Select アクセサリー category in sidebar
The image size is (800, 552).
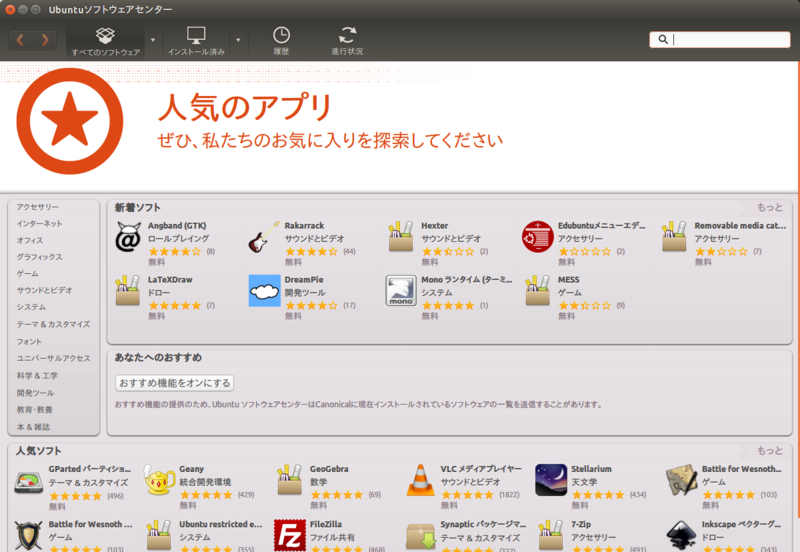pos(37,207)
